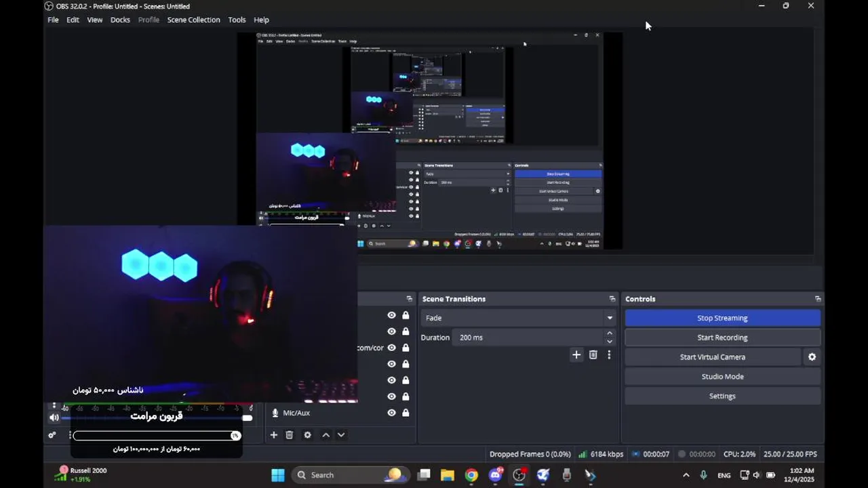Toggle eye icon of the row directly above Mic/Aux
Viewport: 868px width, 488px height.
click(391, 396)
